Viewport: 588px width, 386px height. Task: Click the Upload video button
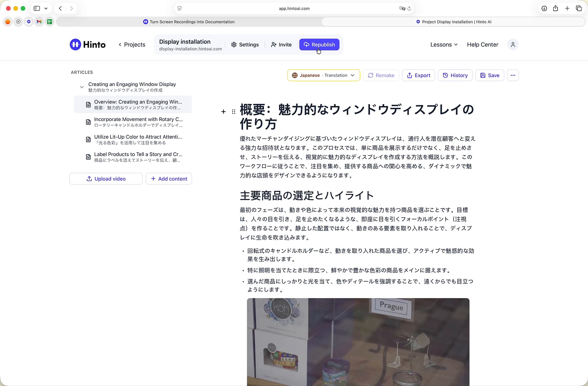pos(106,179)
